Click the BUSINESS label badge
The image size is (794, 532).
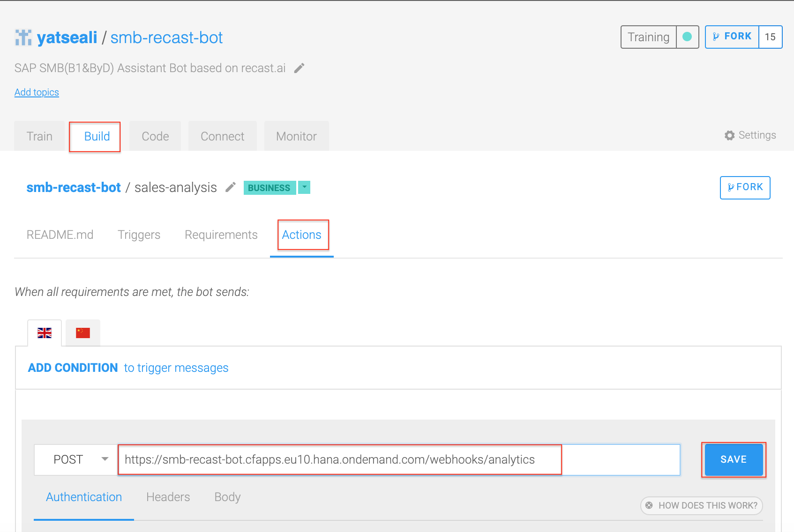pyautogui.click(x=269, y=187)
